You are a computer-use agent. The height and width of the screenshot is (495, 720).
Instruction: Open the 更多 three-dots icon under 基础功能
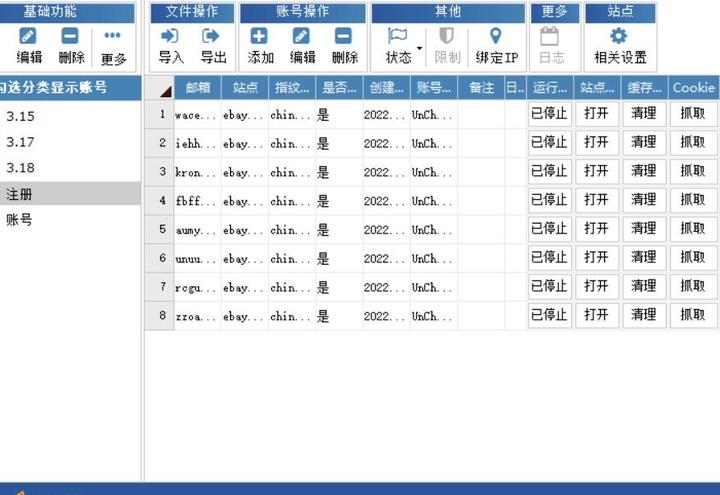(112, 35)
